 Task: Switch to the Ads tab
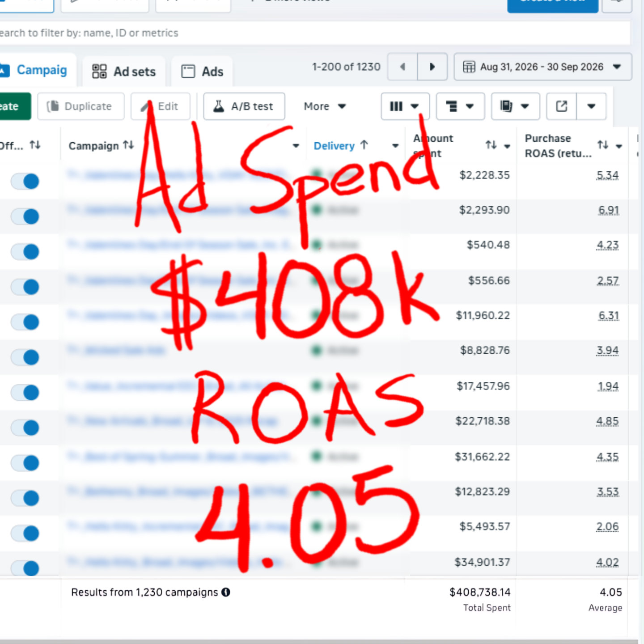click(202, 72)
